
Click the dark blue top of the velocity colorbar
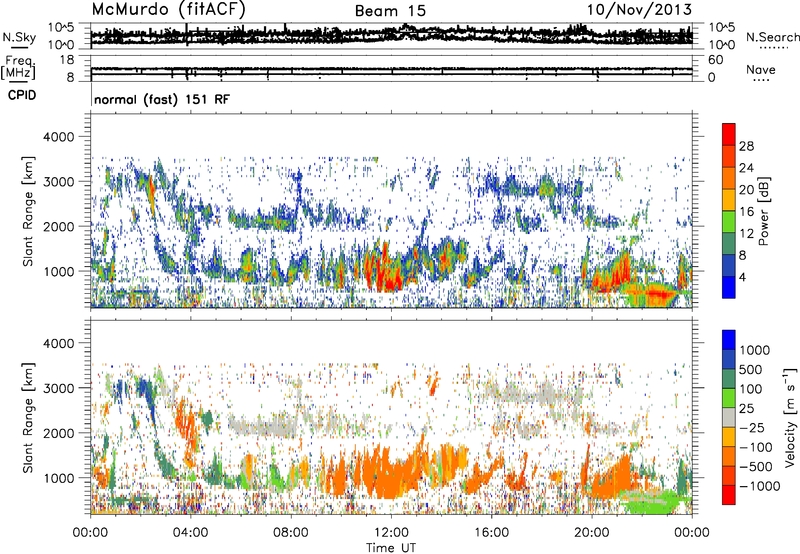point(729,339)
